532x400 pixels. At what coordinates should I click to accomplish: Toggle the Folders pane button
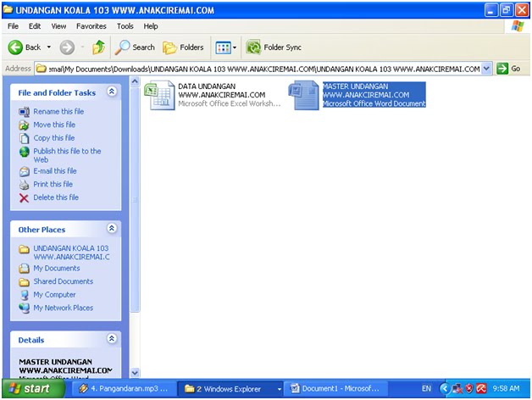[183, 47]
